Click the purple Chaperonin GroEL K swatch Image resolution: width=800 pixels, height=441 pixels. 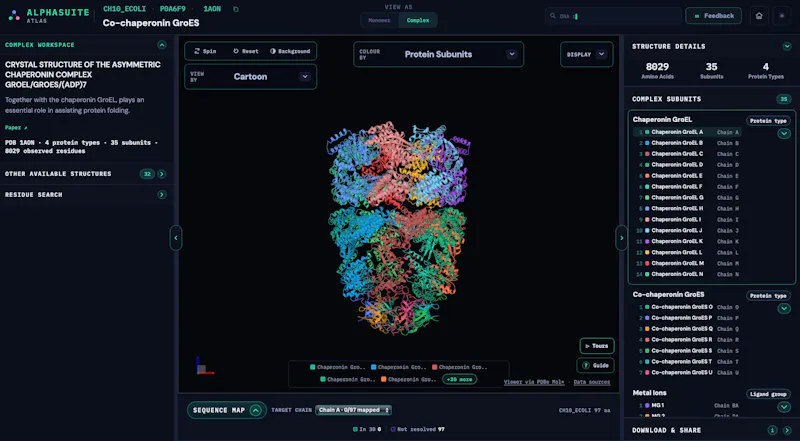(x=647, y=241)
